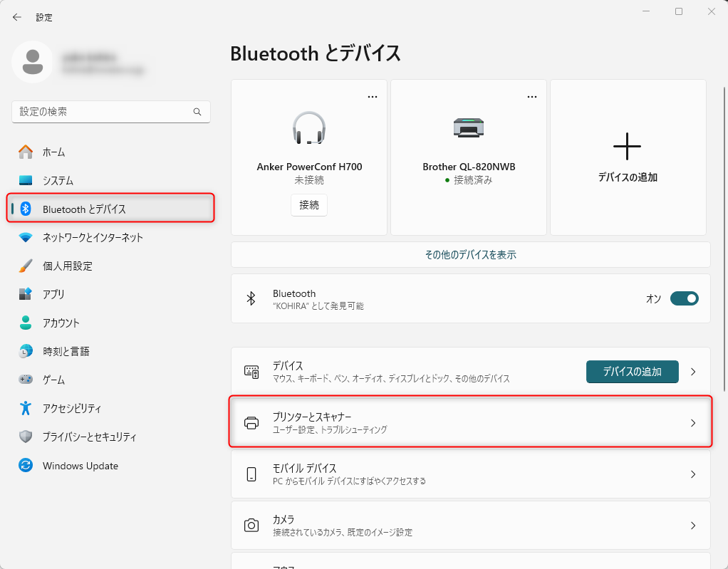
Task: Click the back arrow in title bar
Action: click(17, 17)
